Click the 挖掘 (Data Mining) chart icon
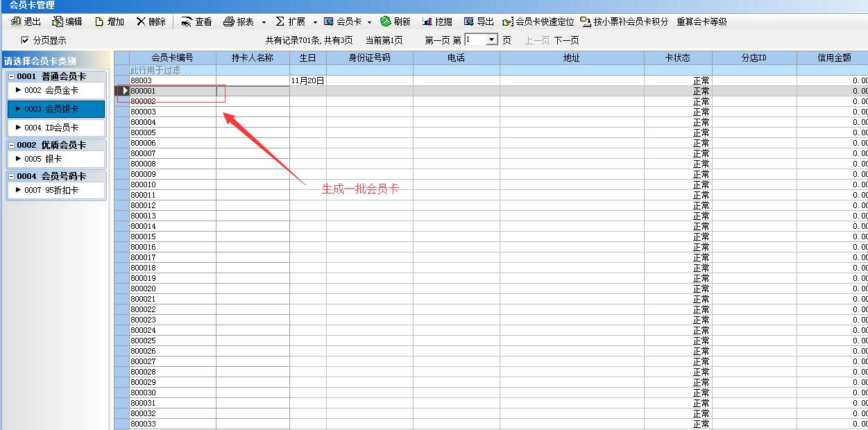Viewport: 868px width, 430px height. tap(437, 21)
